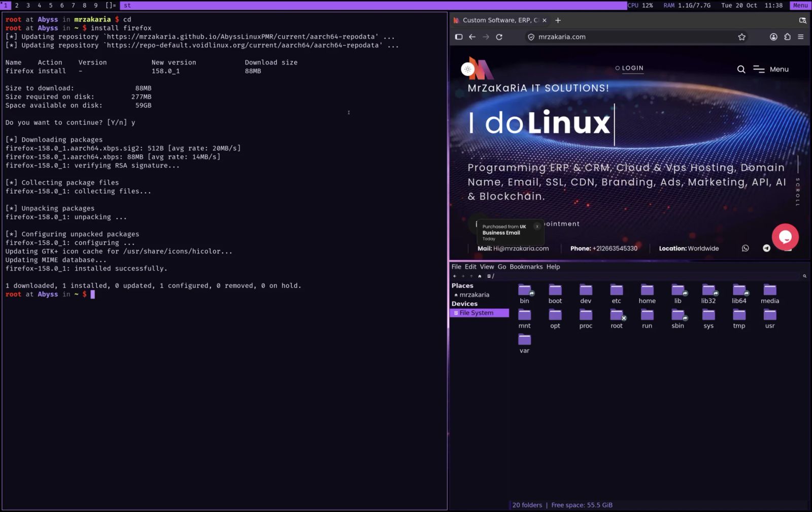Open a new browser tab
Image resolution: width=812 pixels, height=512 pixels.
pos(558,20)
